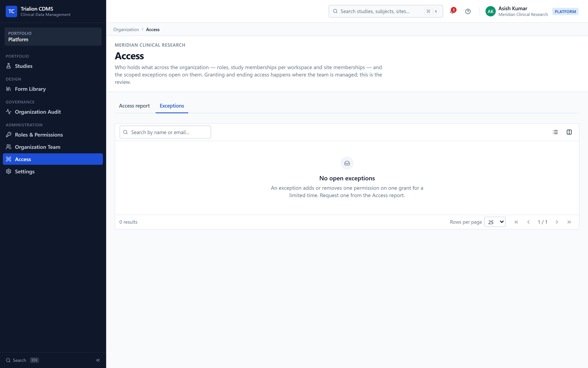The height and width of the screenshot is (368, 588).
Task: Click the Asish Kumar user name
Action: pyautogui.click(x=513, y=9)
